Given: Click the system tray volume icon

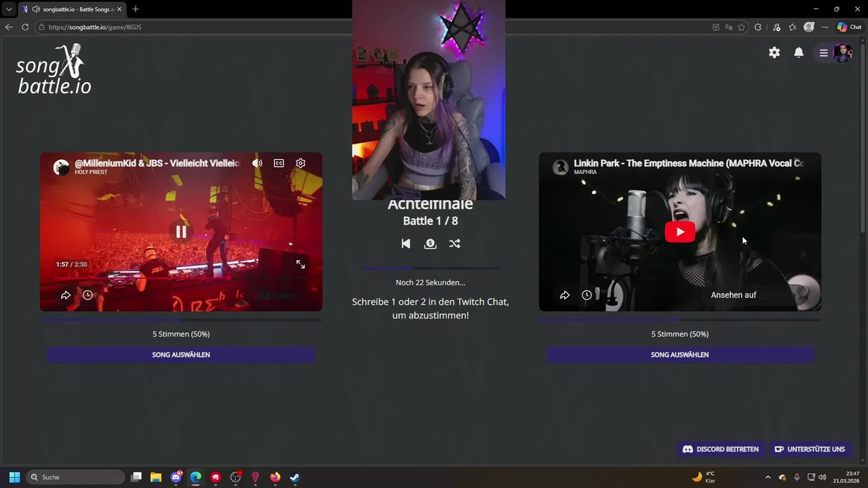Looking at the screenshot, I should coord(822,477).
